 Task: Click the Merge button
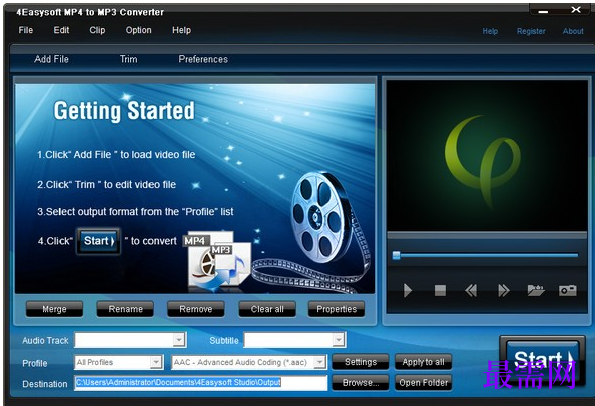point(54,309)
